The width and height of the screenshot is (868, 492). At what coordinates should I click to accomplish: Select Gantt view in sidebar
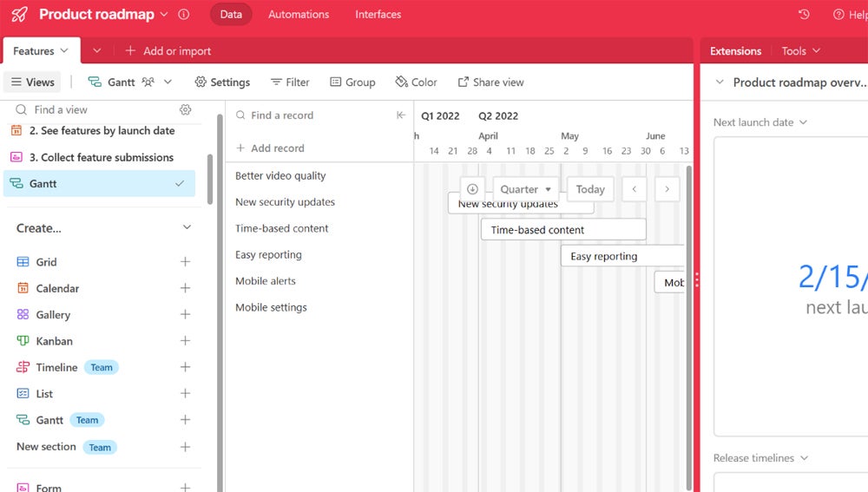pos(100,184)
